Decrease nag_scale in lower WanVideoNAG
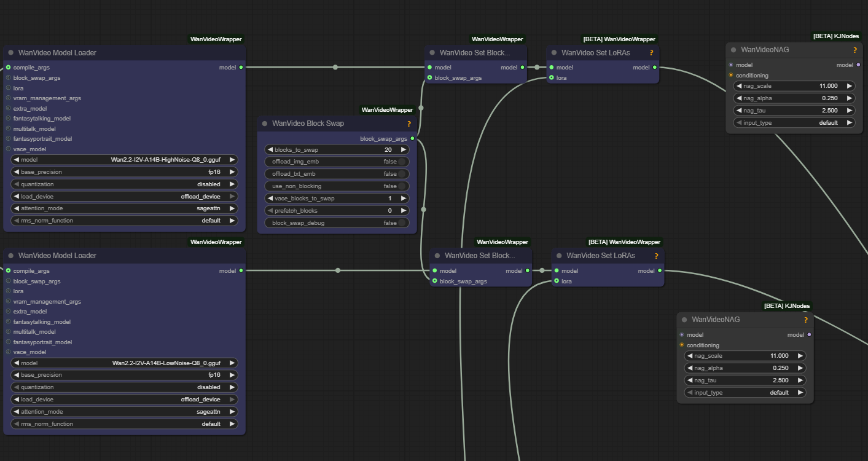 click(689, 356)
